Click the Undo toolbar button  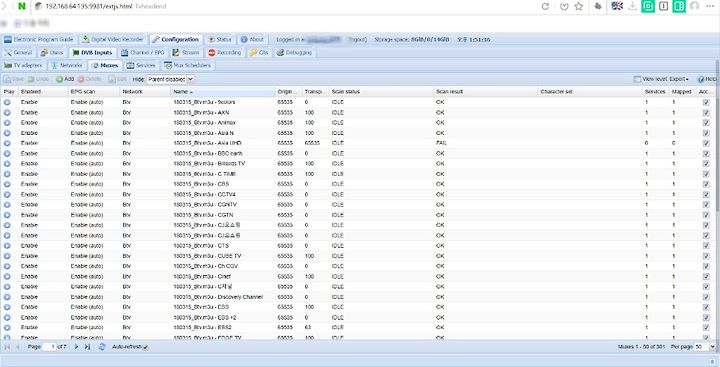coord(38,79)
